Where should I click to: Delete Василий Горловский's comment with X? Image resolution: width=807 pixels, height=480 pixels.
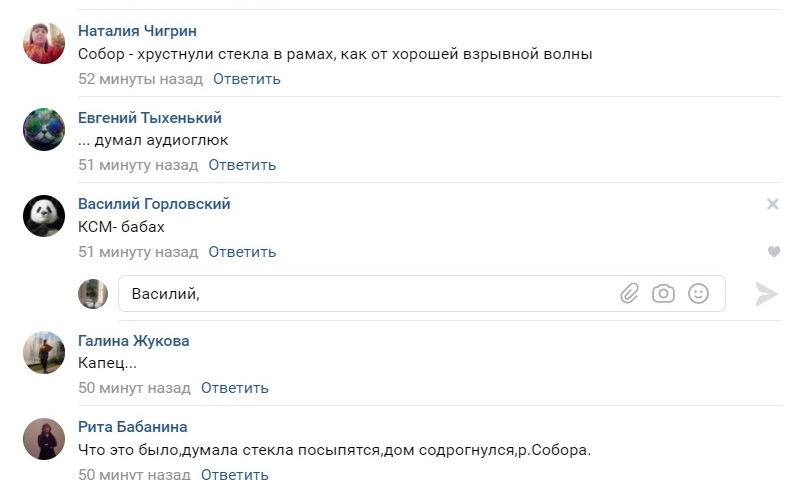pyautogui.click(x=773, y=204)
